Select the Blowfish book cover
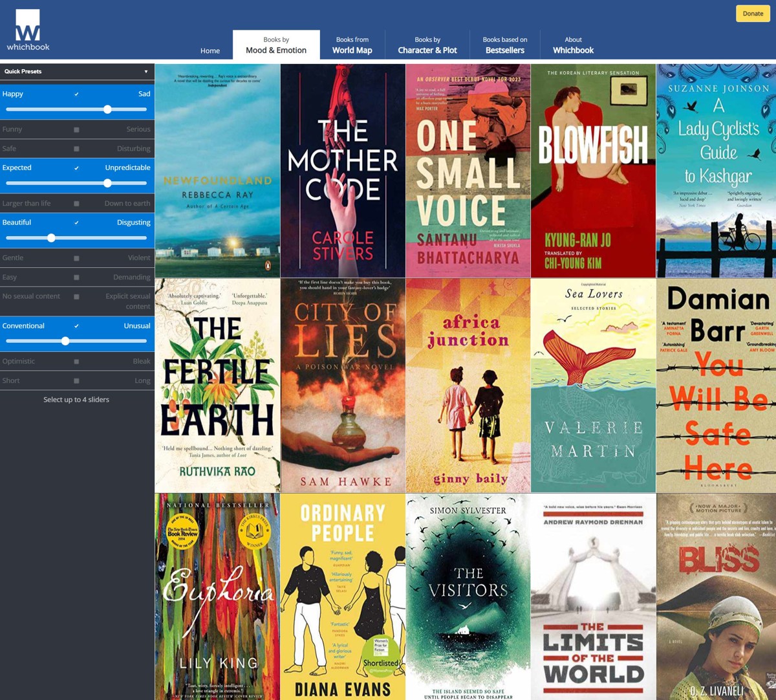This screenshot has height=700, width=776. [593, 171]
